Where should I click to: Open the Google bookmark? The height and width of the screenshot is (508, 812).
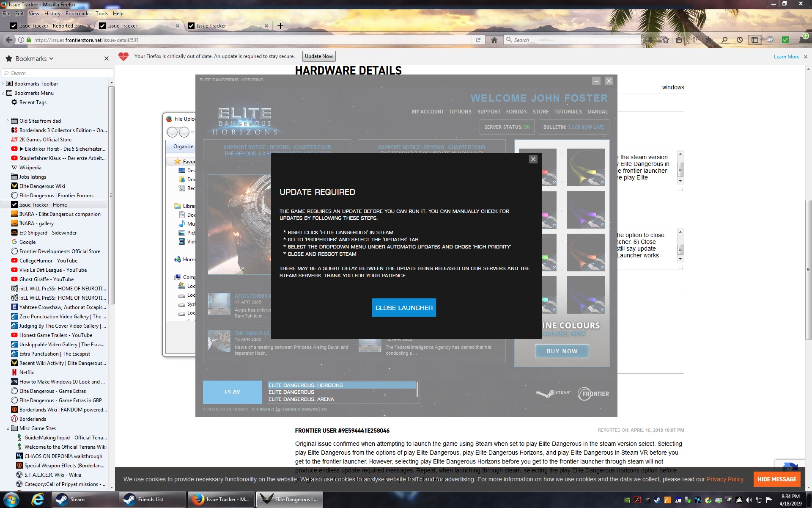tap(24, 242)
